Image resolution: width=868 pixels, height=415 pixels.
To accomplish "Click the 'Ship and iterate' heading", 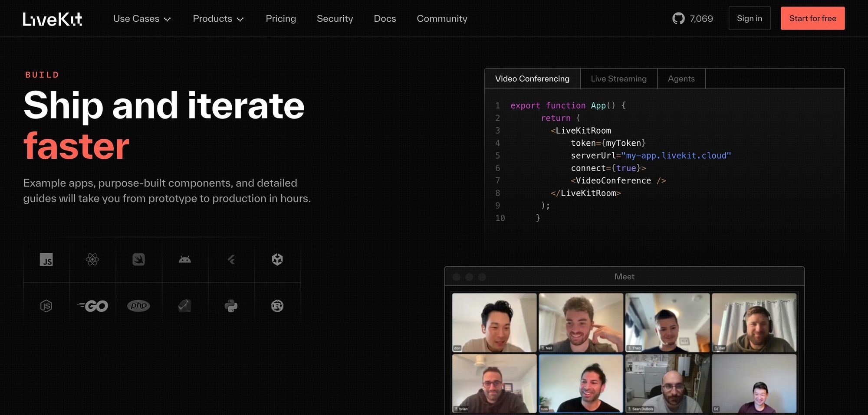I will click(164, 105).
